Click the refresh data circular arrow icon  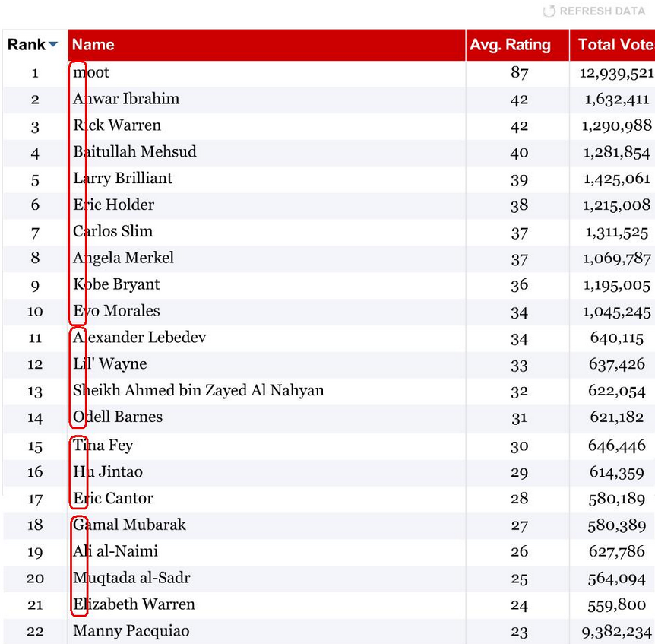pyautogui.click(x=549, y=12)
